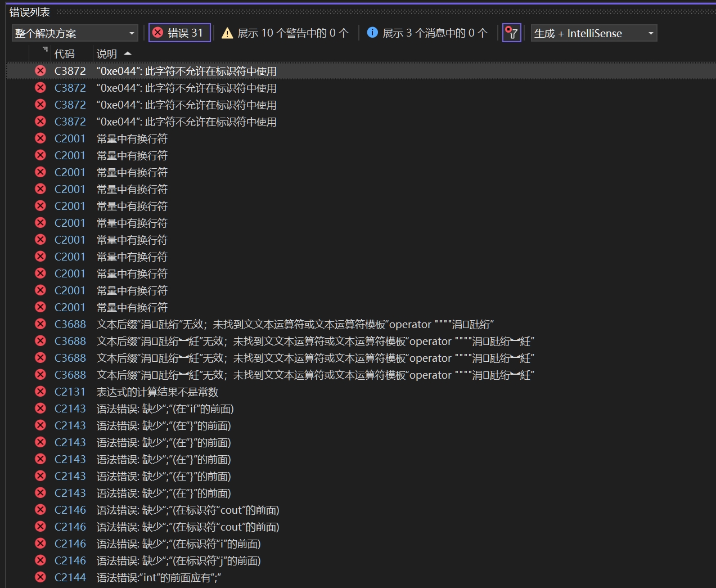Click the filter funnel icon in the toolbar
Image resolution: width=716 pixels, height=588 pixels.
pos(511,33)
